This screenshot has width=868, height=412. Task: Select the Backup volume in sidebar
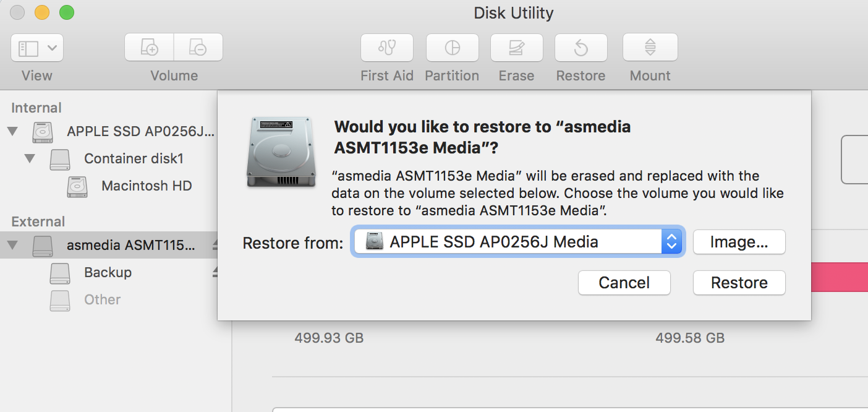(x=108, y=272)
